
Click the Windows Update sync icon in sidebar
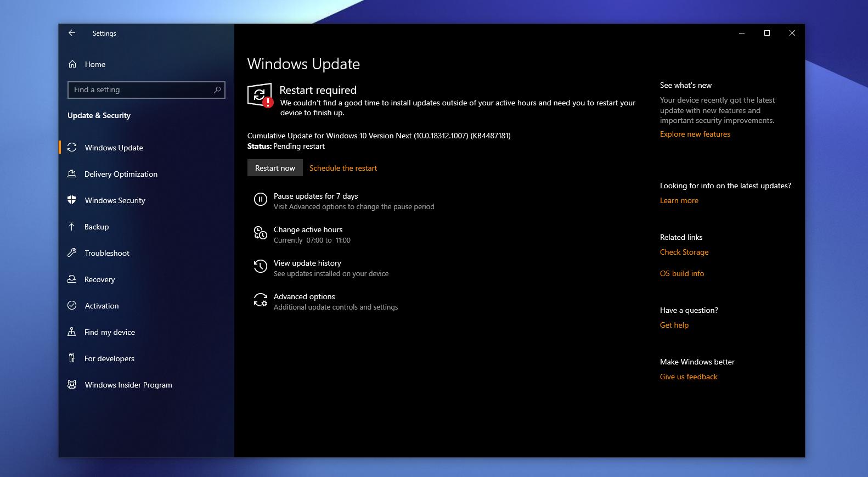click(x=72, y=147)
